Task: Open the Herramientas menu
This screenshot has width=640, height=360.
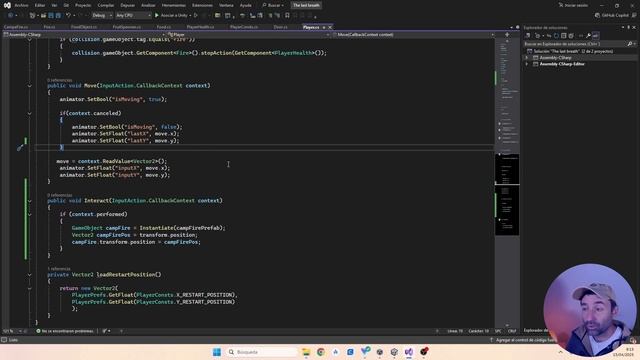Action: [173, 5]
